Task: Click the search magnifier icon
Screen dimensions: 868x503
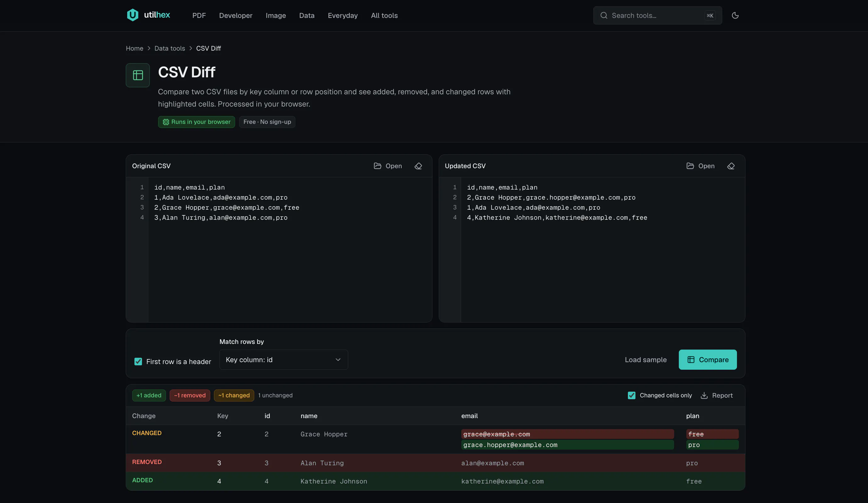Action: click(603, 15)
